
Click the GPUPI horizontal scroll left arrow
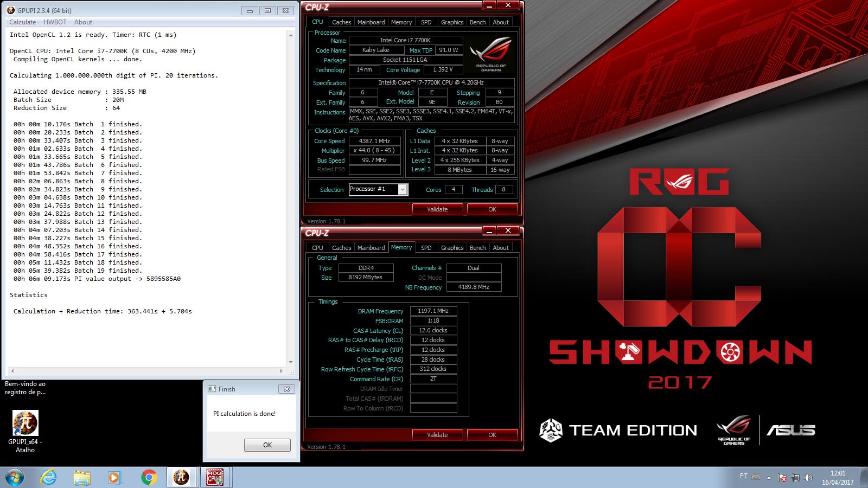12,371
